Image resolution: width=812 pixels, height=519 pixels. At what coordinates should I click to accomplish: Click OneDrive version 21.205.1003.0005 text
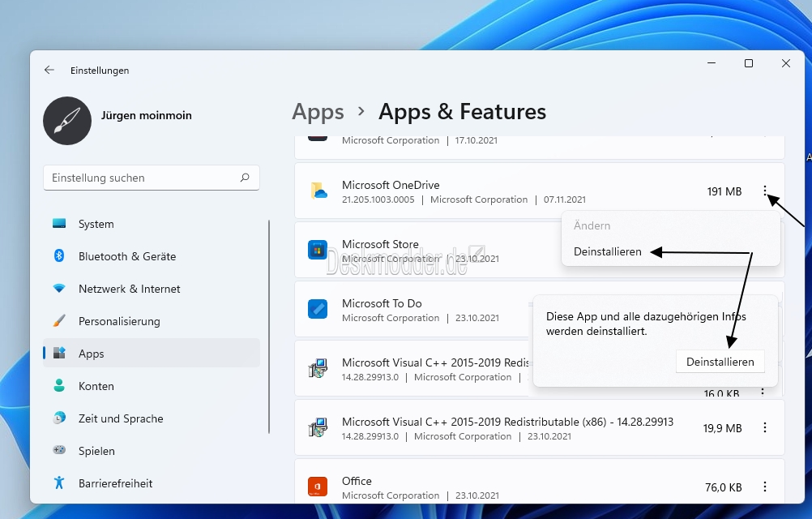[x=378, y=199]
